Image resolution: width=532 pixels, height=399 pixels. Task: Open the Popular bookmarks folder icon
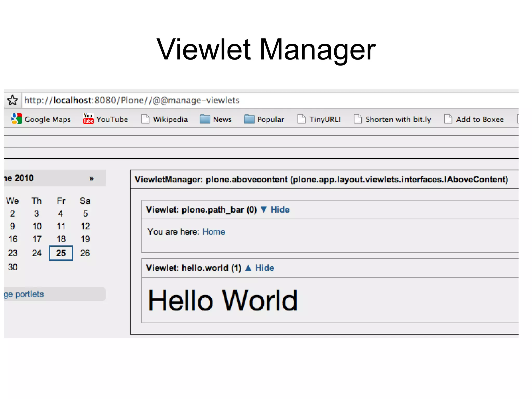[249, 119]
